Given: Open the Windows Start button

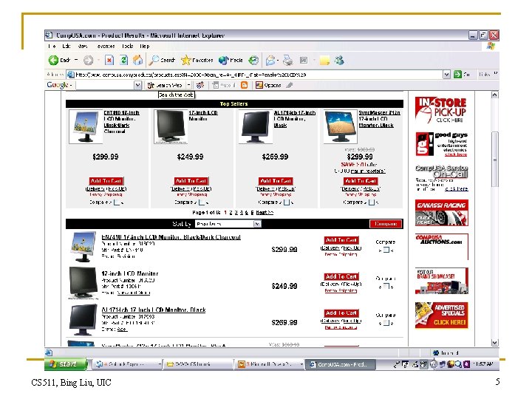Looking at the screenshot, I should tap(65, 364).
